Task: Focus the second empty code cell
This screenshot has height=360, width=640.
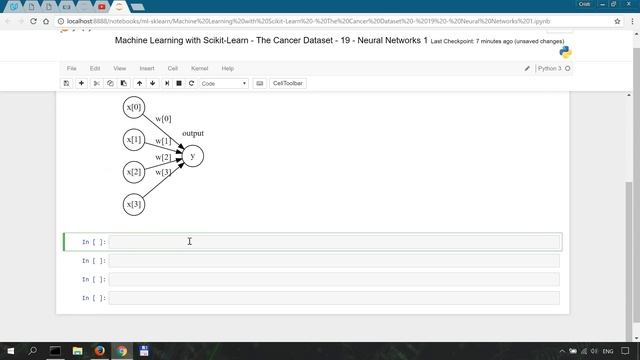Action: tap(334, 261)
